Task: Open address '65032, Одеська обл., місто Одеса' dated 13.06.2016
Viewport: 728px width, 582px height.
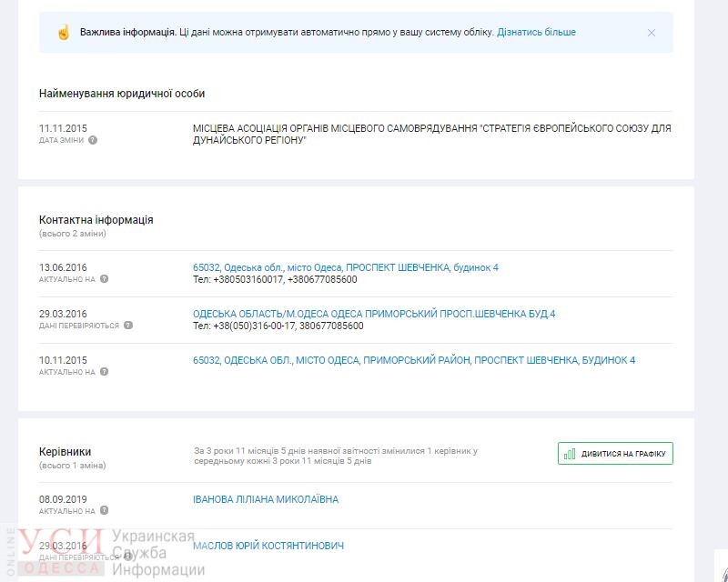Action: coord(346,267)
